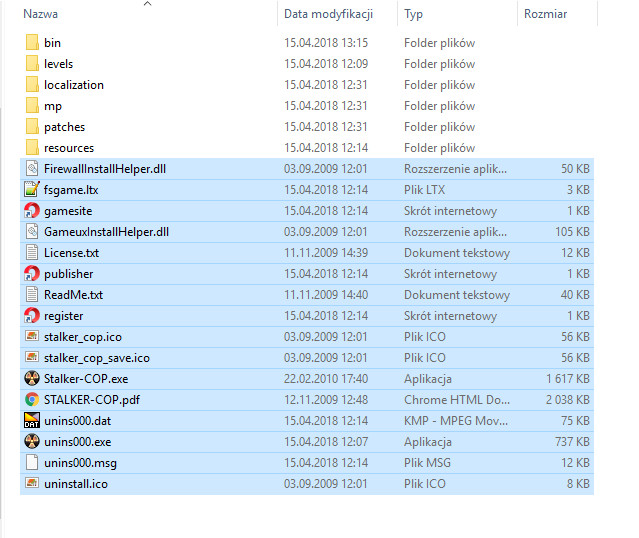Click the sort arrow above Nazwa
The height and width of the screenshot is (538, 639).
pyautogui.click(x=148, y=4)
